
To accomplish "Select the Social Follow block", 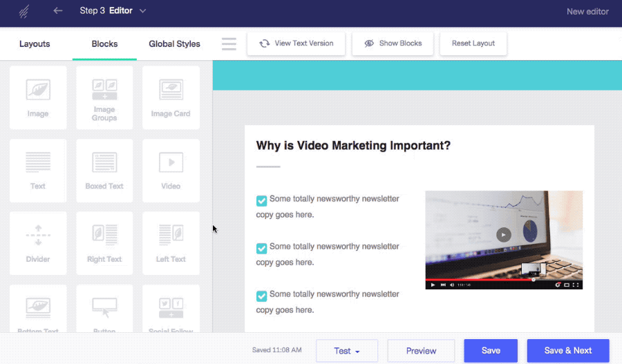I will tap(171, 309).
